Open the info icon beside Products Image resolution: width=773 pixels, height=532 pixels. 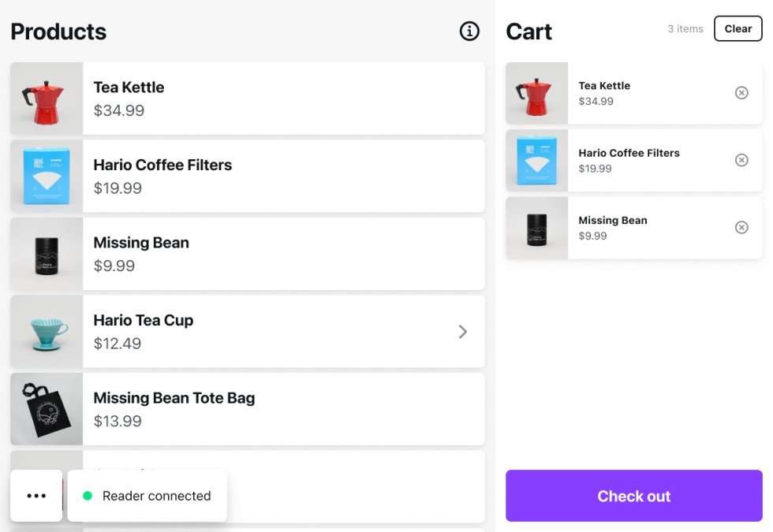click(x=469, y=32)
